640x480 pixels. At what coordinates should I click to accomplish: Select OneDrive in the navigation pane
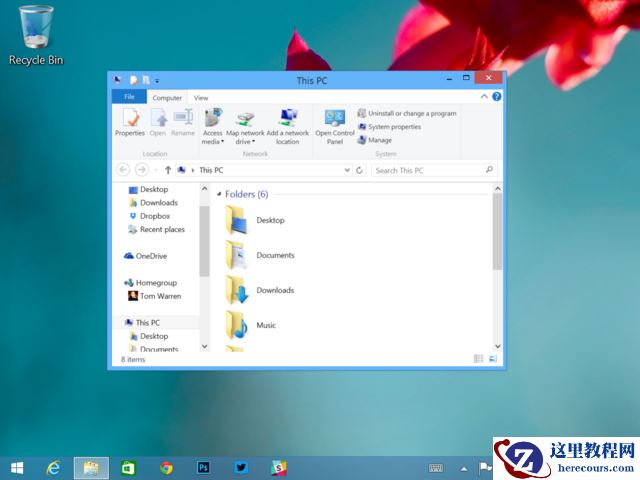pyautogui.click(x=145, y=256)
